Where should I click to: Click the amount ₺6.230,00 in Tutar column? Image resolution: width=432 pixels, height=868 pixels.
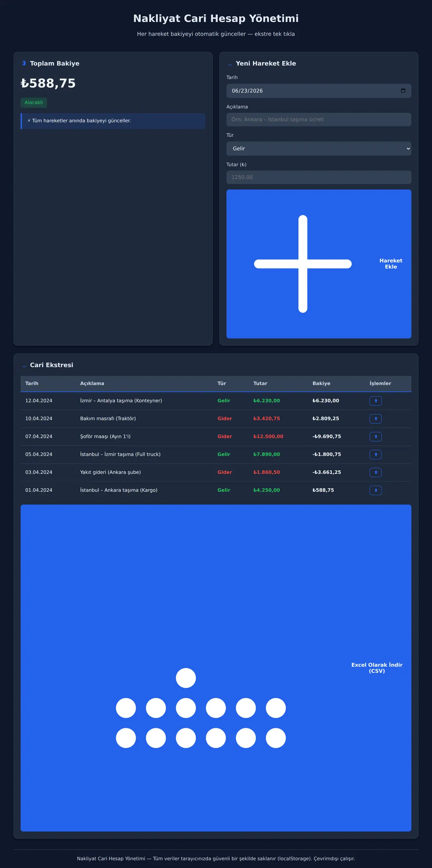266,401
